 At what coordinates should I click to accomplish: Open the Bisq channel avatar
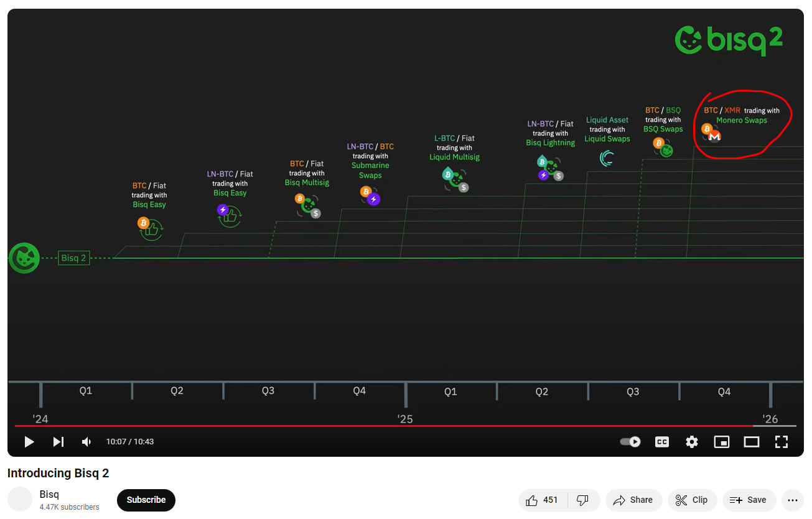tap(20, 499)
